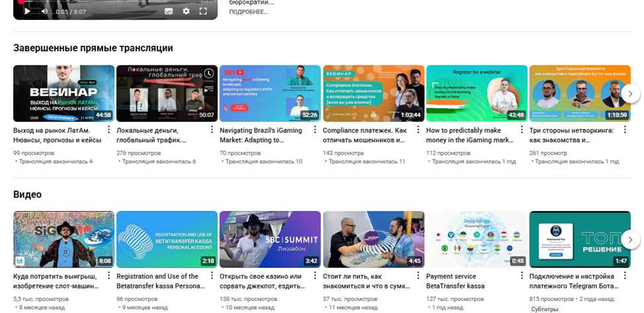Open the video player settings gear
This screenshot has height=313, width=644.
pyautogui.click(x=186, y=11)
